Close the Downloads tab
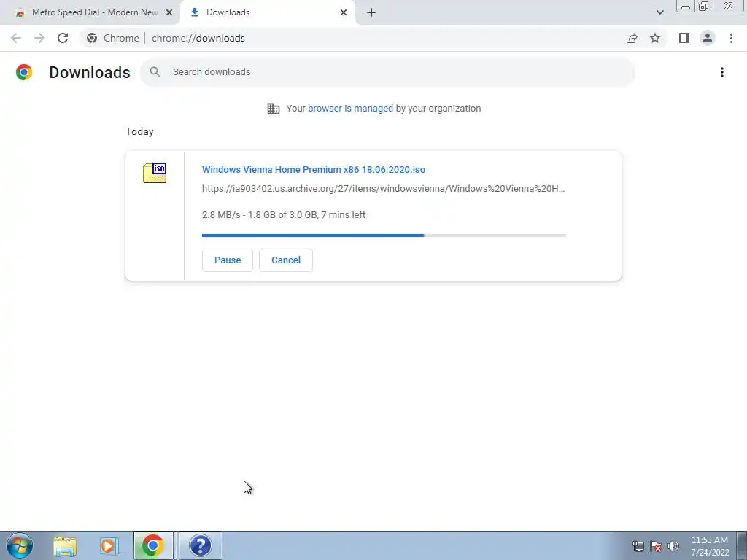 pyautogui.click(x=344, y=12)
